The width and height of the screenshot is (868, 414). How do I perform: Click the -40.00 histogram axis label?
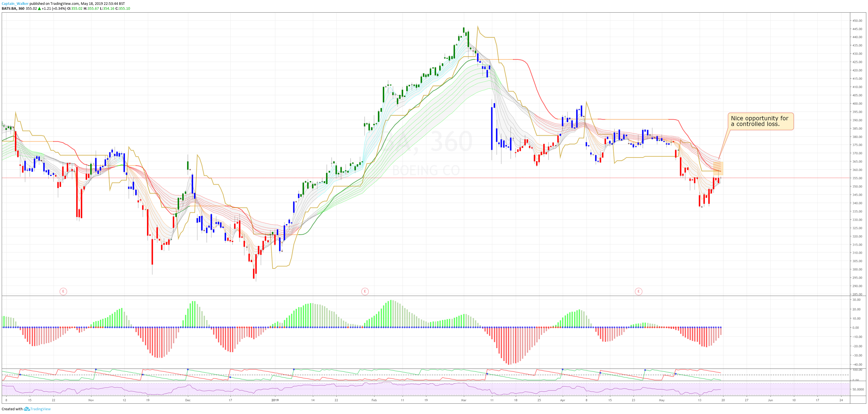857,364
